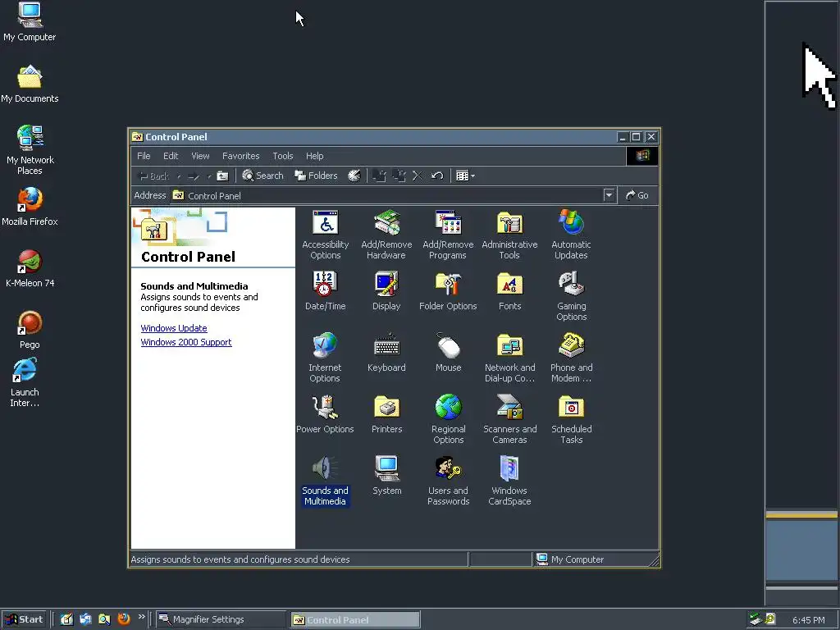
Task: Open the File menu
Action: [144, 156]
